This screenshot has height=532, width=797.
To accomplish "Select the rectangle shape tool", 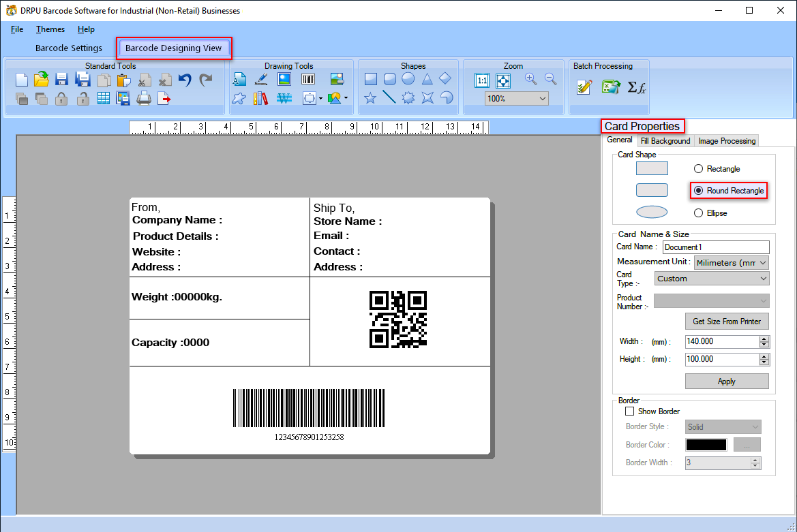I will pos(370,79).
